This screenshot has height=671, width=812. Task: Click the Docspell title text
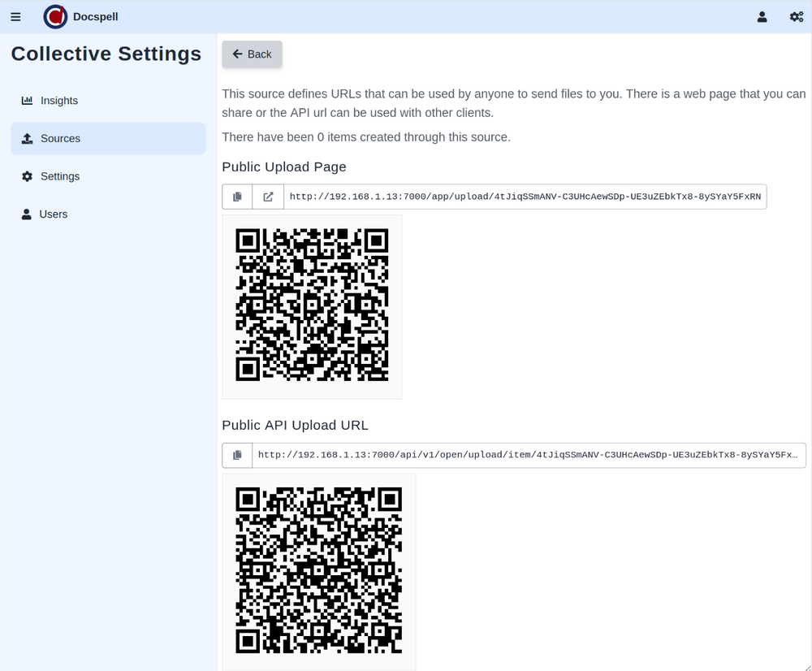(x=95, y=16)
